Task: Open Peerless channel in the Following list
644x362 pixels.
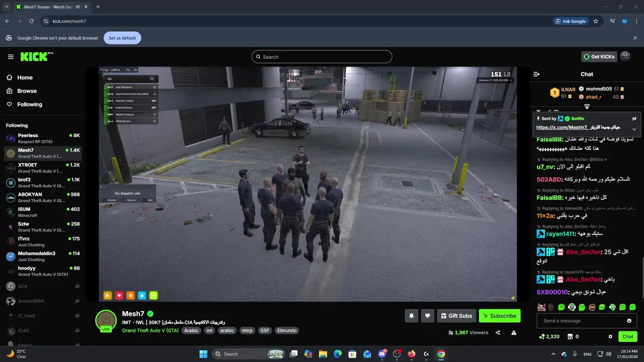Action: [x=43, y=138]
